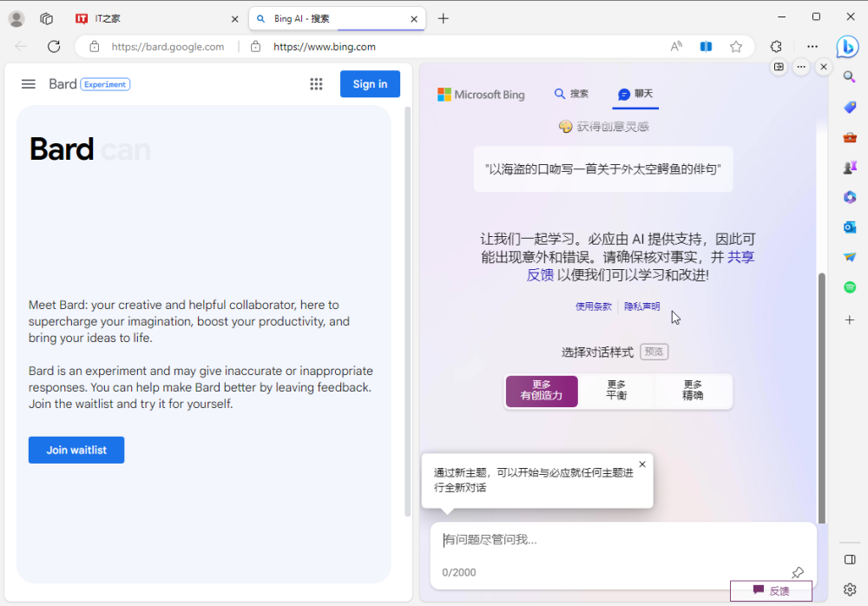The image size is (868, 606).
Task: View site info lock for bing.com
Action: tap(255, 47)
